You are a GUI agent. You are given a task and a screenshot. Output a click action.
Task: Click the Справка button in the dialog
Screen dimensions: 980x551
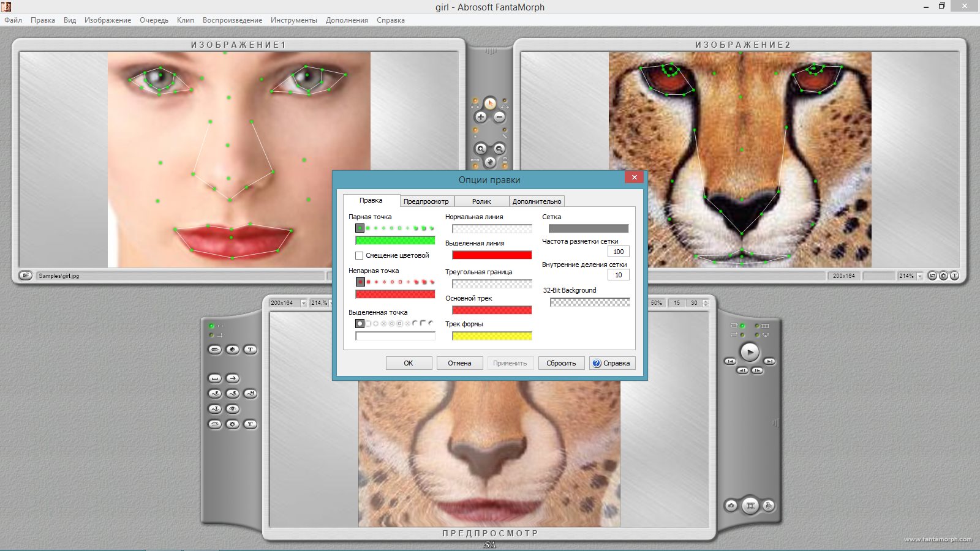(x=612, y=363)
